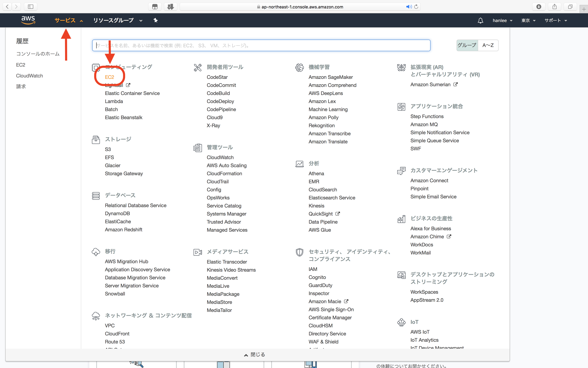
Task: Click the security shield category icon
Action: pos(299,252)
